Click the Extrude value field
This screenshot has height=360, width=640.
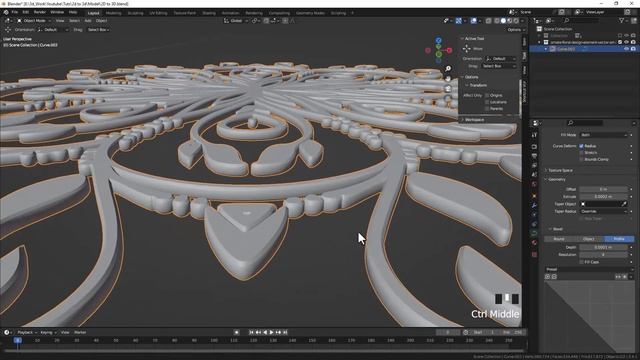[603, 196]
